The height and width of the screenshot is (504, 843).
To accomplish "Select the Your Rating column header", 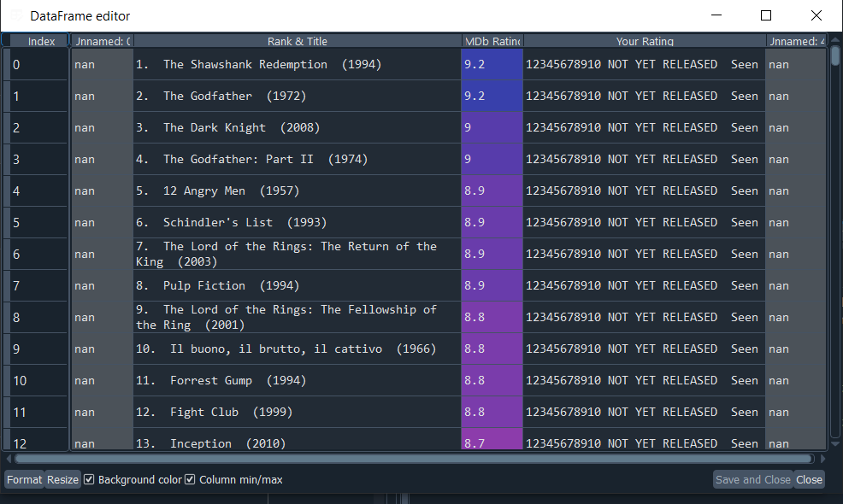I will (x=645, y=41).
